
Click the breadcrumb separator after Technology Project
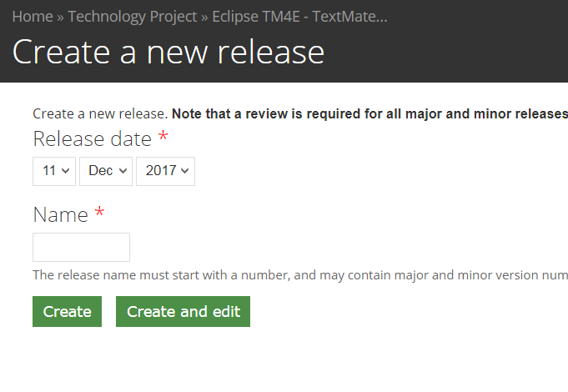[204, 16]
